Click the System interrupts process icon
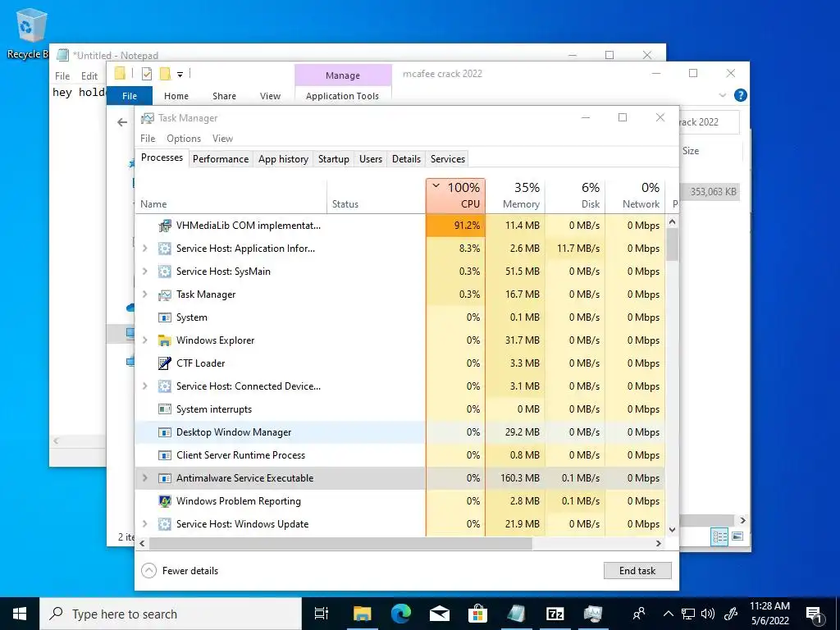This screenshot has height=630, width=840. coord(164,409)
